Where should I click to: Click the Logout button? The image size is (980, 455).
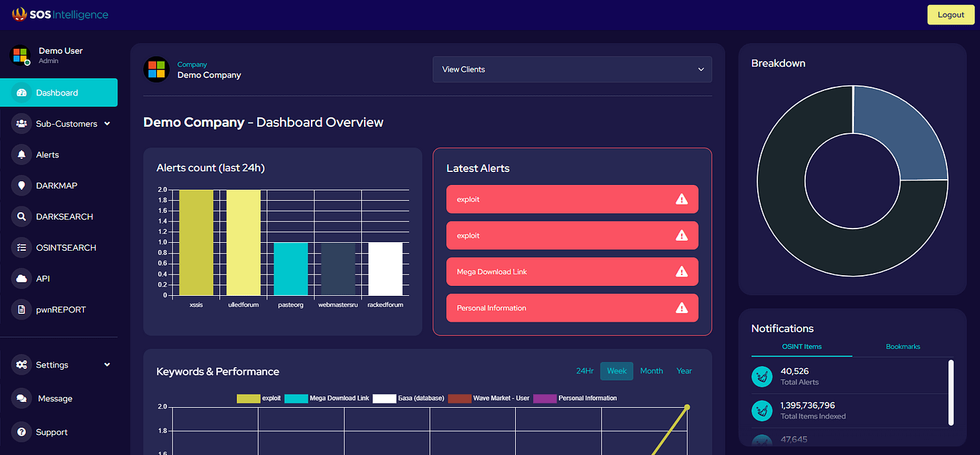click(951, 14)
